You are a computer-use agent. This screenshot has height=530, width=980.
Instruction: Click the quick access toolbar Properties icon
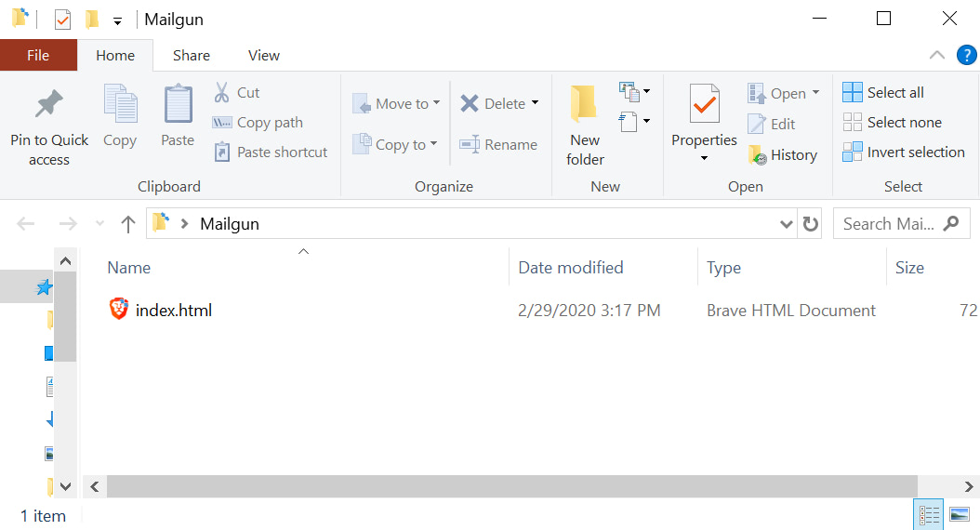62,20
